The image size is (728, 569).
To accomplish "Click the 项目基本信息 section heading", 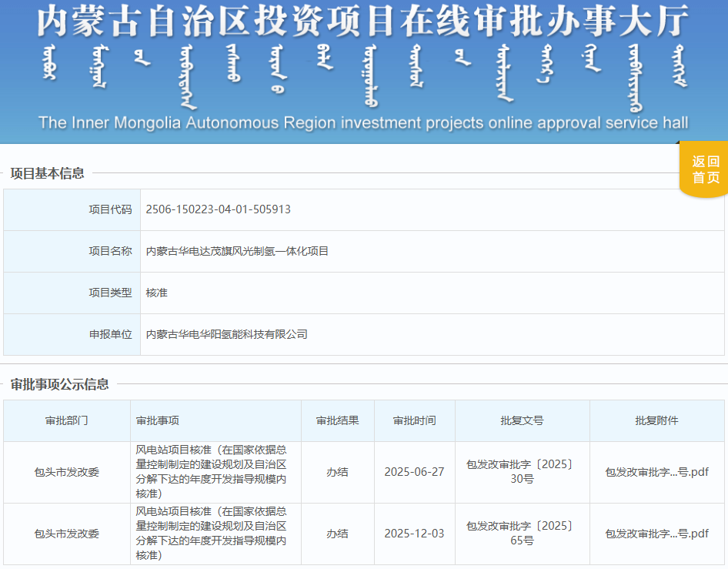I will point(48,173).
